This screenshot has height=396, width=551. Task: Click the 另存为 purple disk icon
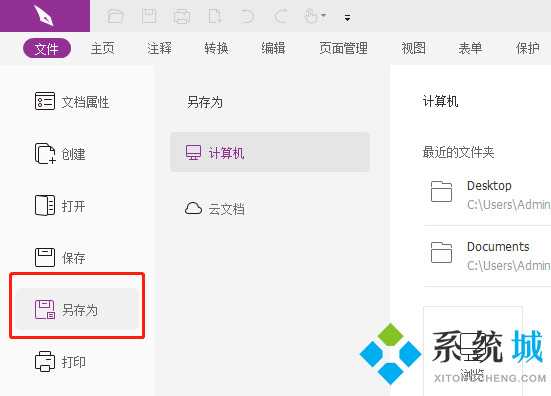tap(45, 309)
